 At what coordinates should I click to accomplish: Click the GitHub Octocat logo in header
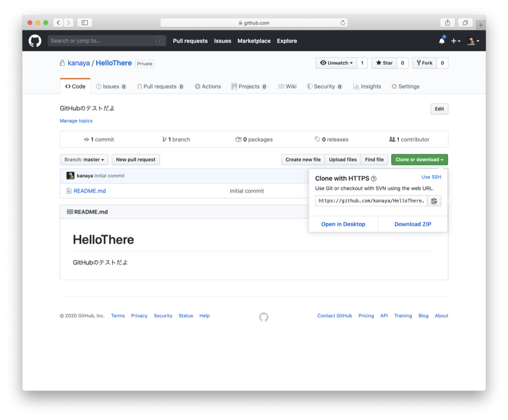35,41
